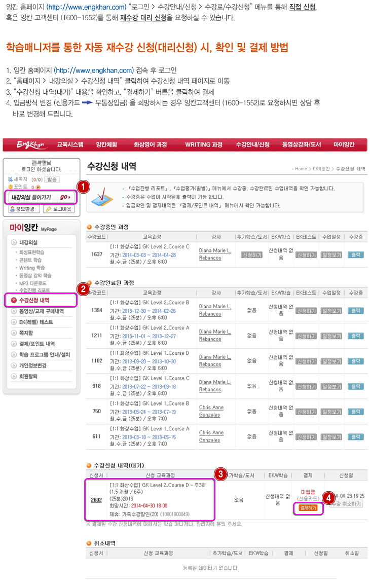Click the 정보변경 button
The width and height of the screenshot is (370, 588).
[25, 209]
